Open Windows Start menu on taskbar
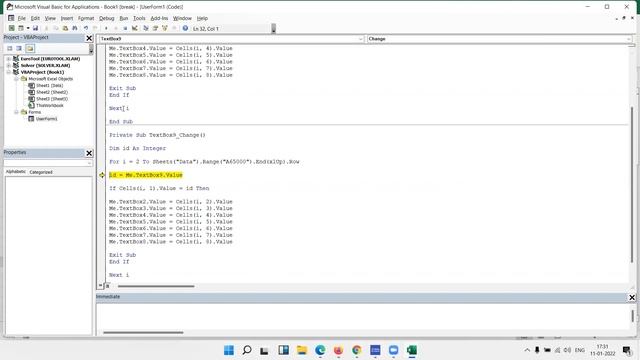 coord(229,350)
